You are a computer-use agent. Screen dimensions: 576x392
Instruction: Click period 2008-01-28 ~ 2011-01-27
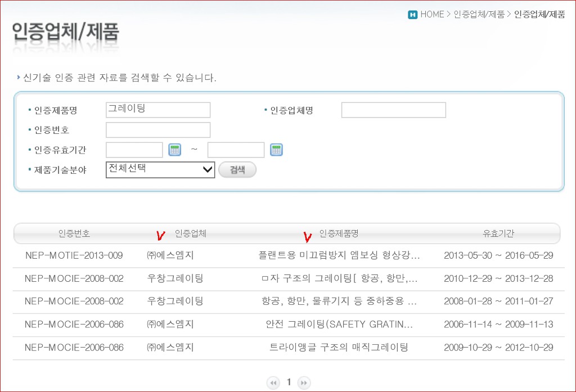pyautogui.click(x=498, y=301)
